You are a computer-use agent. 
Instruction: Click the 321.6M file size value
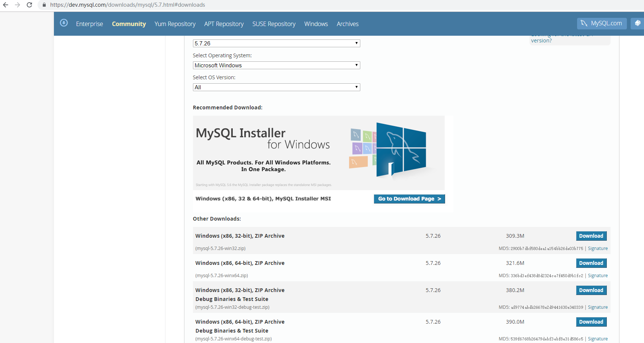click(x=515, y=263)
